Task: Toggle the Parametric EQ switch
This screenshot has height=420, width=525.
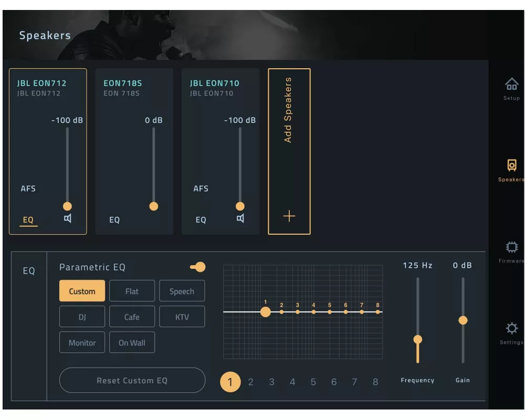Action: pos(198,267)
